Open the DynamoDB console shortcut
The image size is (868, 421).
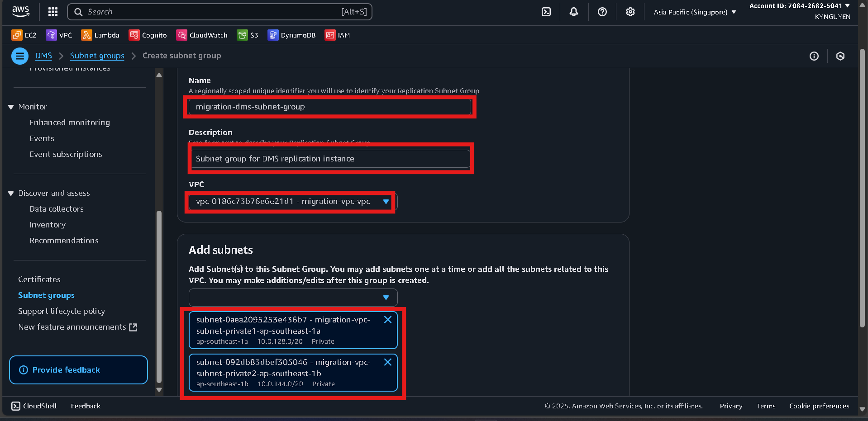pyautogui.click(x=291, y=35)
